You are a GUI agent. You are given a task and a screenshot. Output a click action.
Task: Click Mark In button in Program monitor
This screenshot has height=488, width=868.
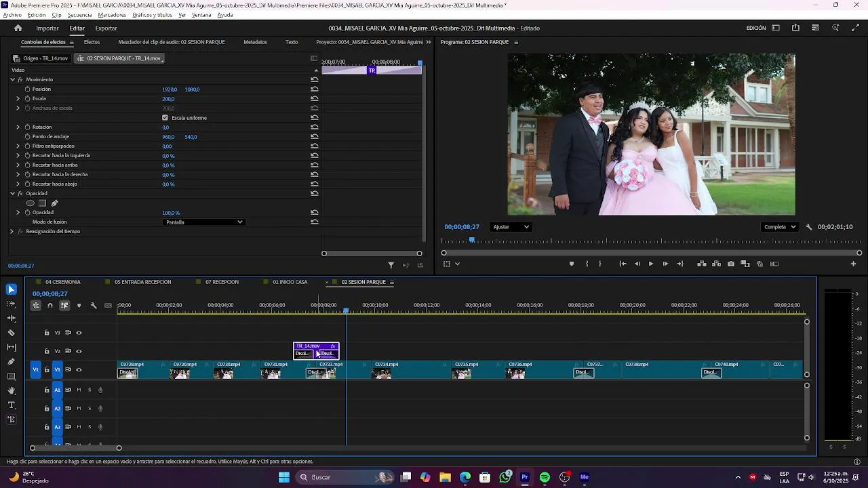point(587,264)
